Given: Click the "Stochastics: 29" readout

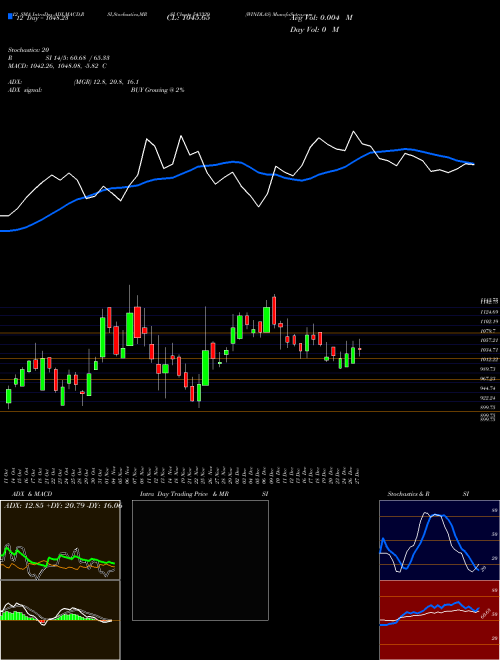Looking at the screenshot, I should pyautogui.click(x=28, y=50).
